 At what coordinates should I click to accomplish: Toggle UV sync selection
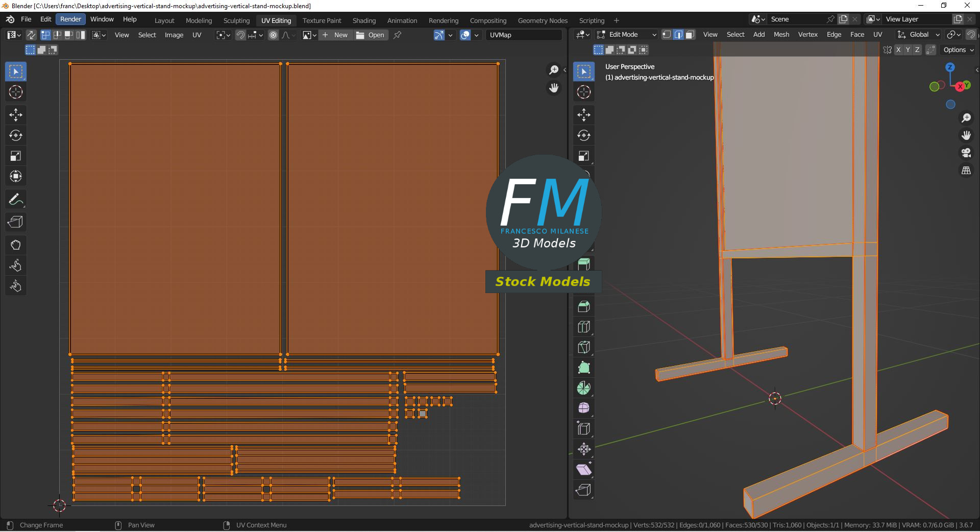tap(31, 35)
